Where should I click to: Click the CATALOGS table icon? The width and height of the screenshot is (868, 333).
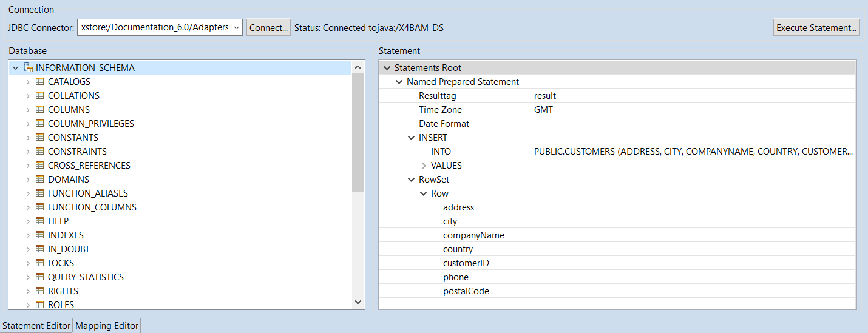click(40, 82)
